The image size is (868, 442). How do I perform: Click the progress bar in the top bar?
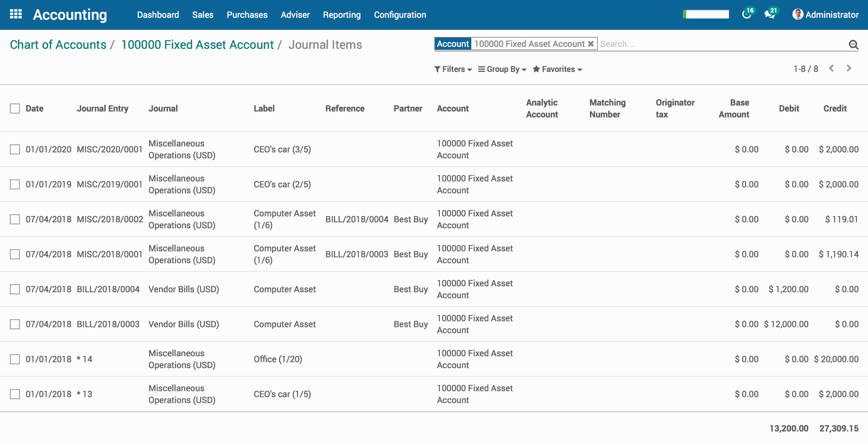click(x=706, y=14)
